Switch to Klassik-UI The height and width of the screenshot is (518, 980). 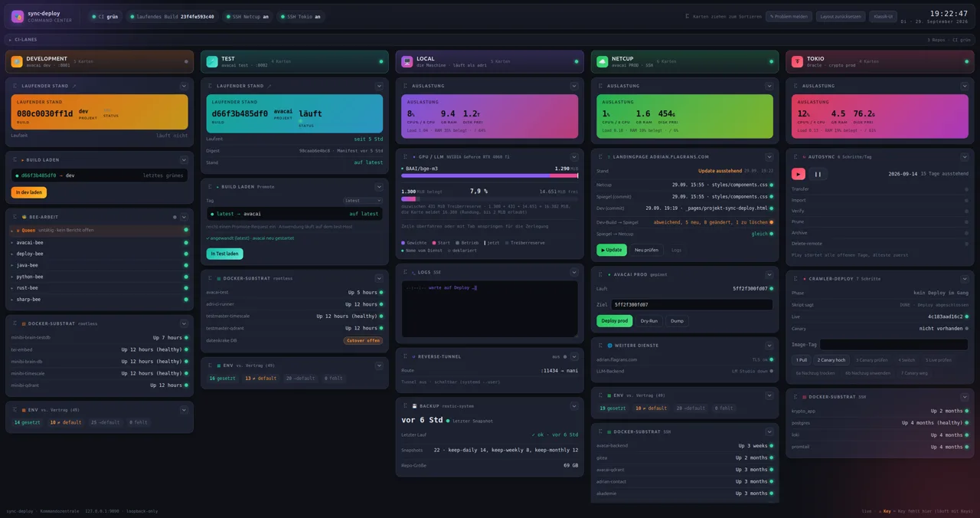click(x=884, y=16)
